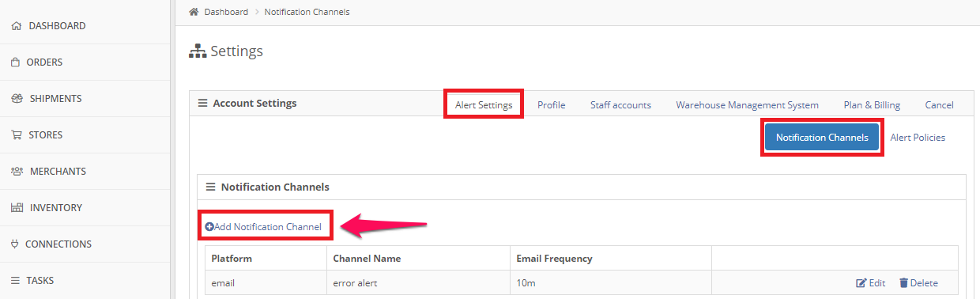The height and width of the screenshot is (299, 980).
Task: Select the Warehouse Management System tab
Action: [x=747, y=104]
